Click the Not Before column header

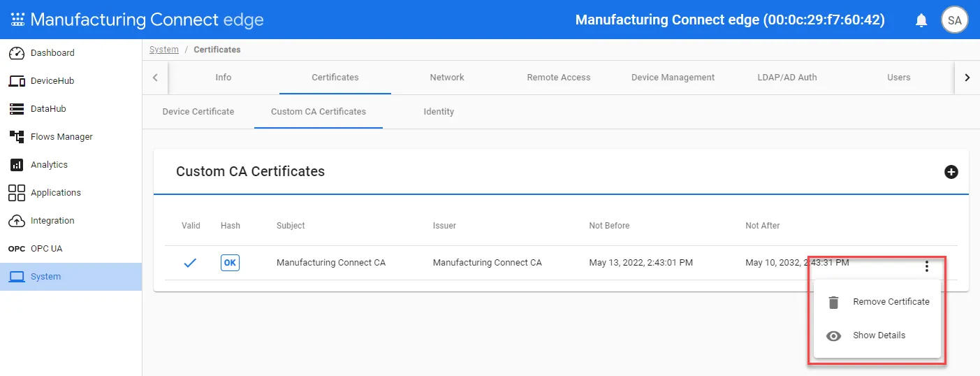pyautogui.click(x=609, y=226)
